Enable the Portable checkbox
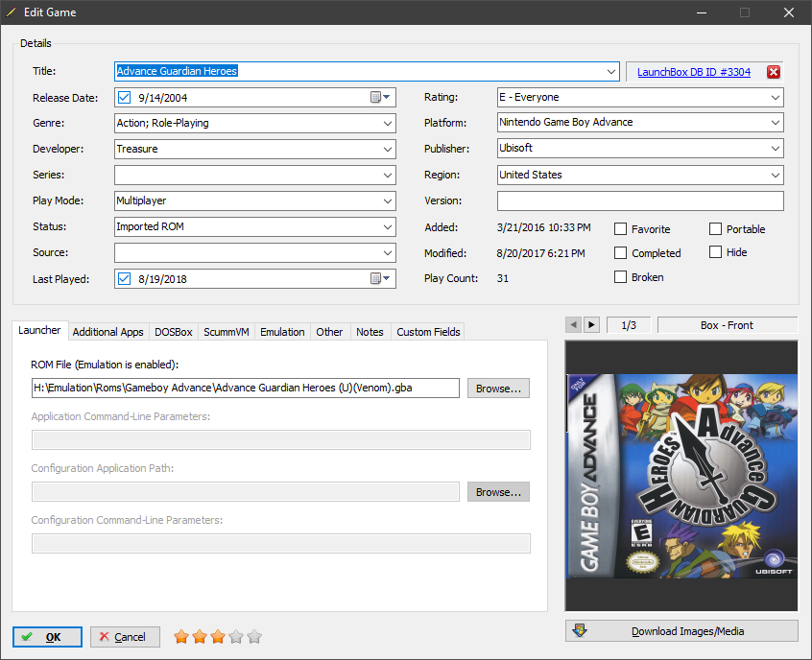The width and height of the screenshot is (812, 660). point(715,229)
